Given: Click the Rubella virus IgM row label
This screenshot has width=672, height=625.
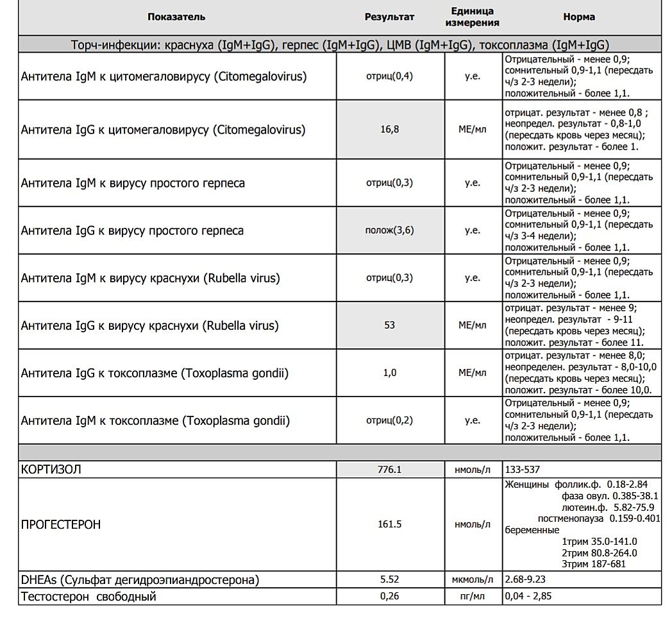Looking at the screenshot, I should [x=150, y=278].
